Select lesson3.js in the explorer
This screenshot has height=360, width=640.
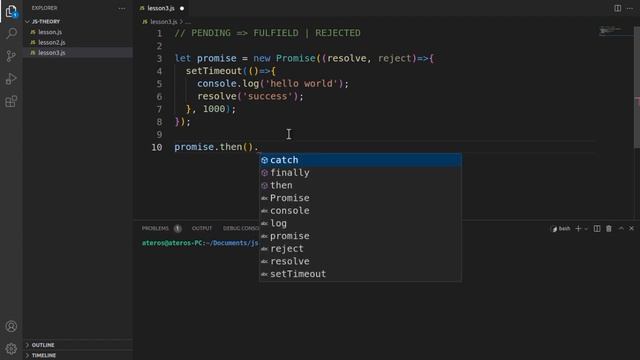coord(78,53)
